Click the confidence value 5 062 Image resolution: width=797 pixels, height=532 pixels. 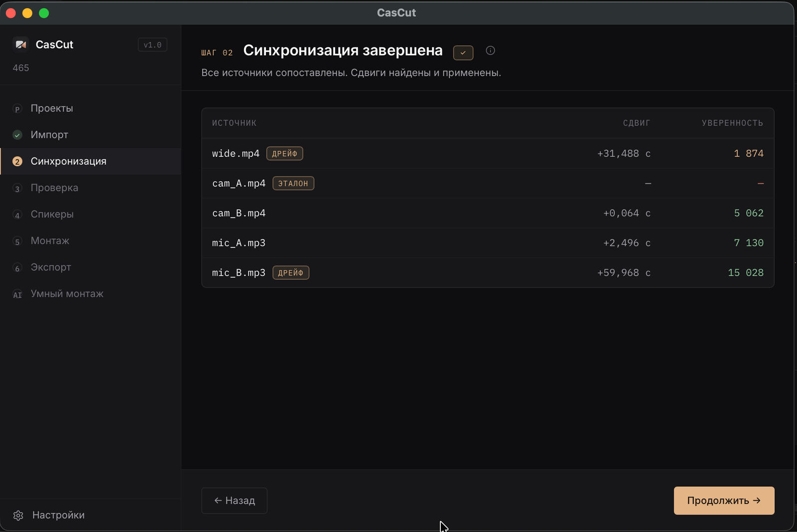749,213
